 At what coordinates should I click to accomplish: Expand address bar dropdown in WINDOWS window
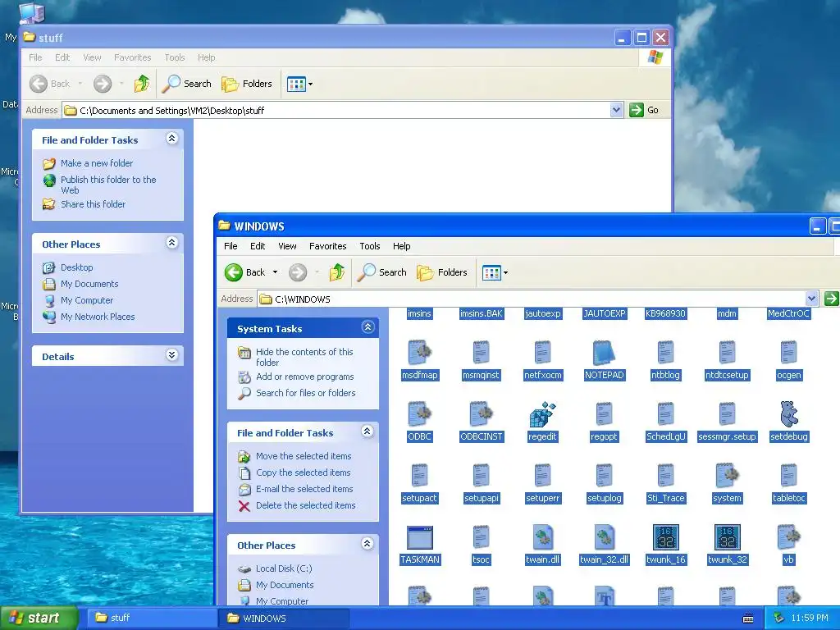(811, 299)
